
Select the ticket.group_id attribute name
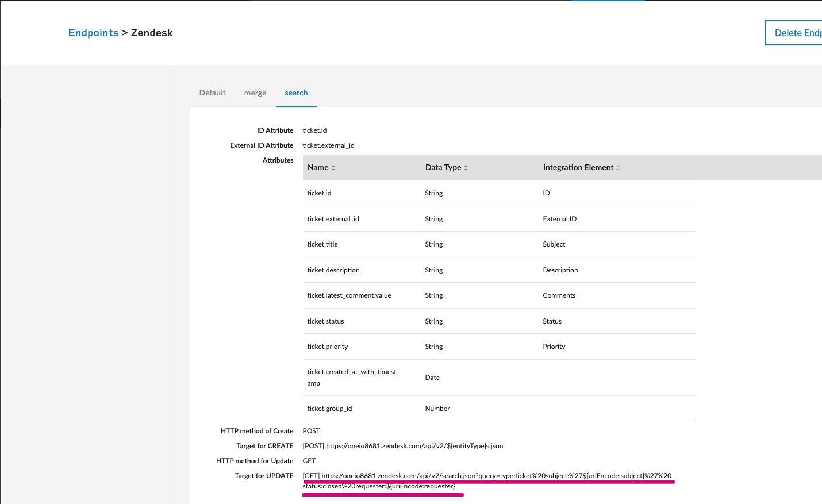(x=329, y=409)
